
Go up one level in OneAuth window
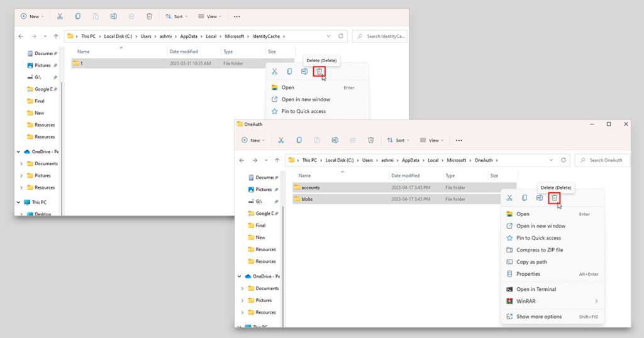coord(277,160)
